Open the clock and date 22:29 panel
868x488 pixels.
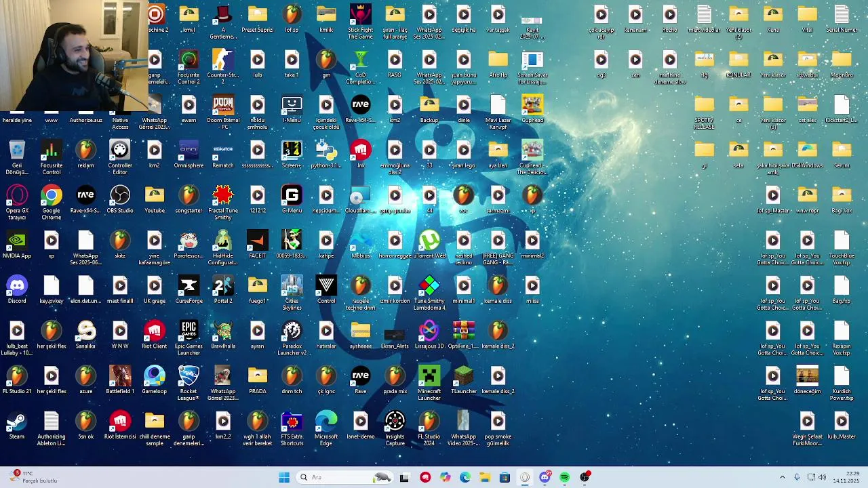847,477
